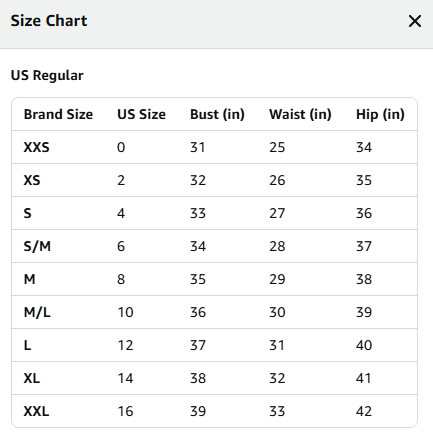Click the Brand Size column header
Viewport: 433px width, 438px height.
58,114
